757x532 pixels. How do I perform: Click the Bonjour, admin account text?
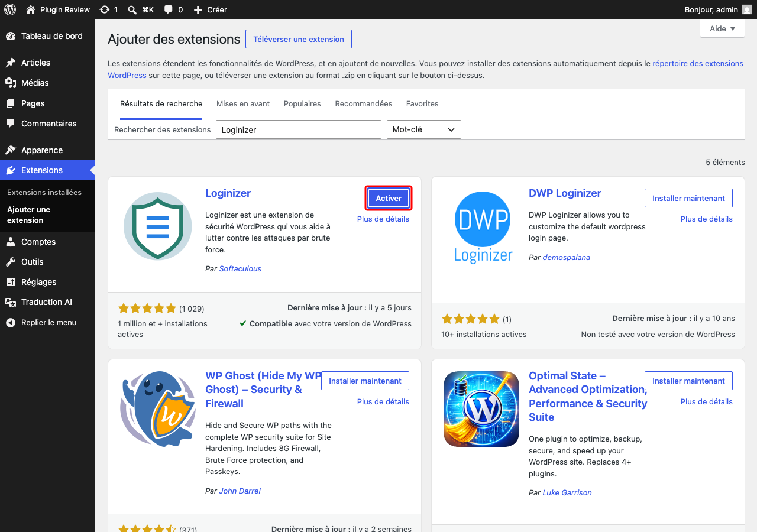(711, 9)
